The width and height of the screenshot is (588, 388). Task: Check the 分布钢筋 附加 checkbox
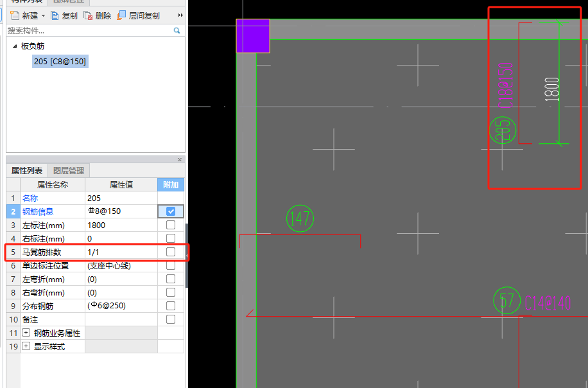click(x=171, y=306)
